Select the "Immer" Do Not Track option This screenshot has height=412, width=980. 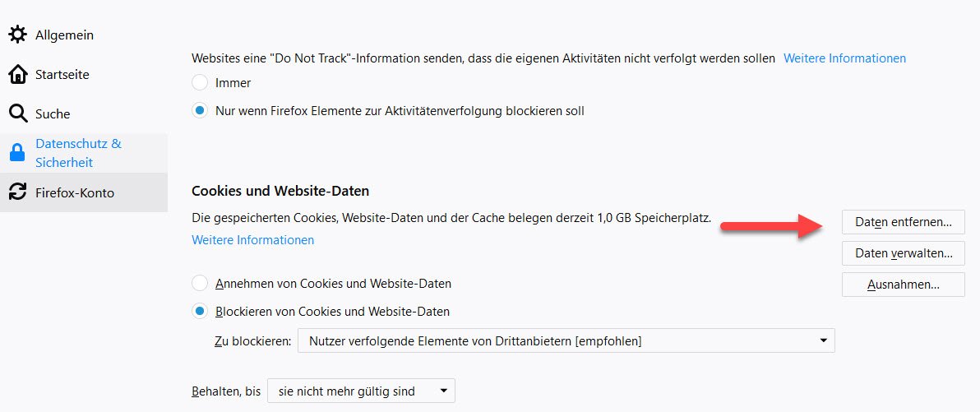tap(200, 82)
